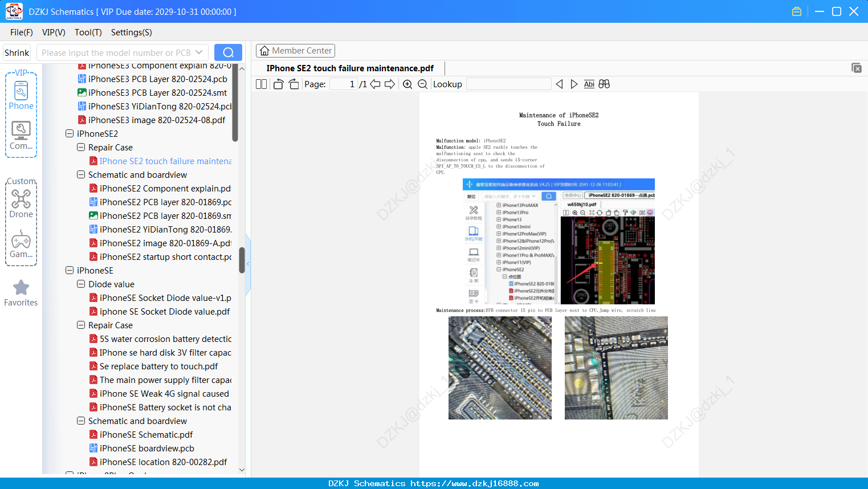868x489 pixels.
Task: Collapse the left panel handle
Action: pos(248,263)
